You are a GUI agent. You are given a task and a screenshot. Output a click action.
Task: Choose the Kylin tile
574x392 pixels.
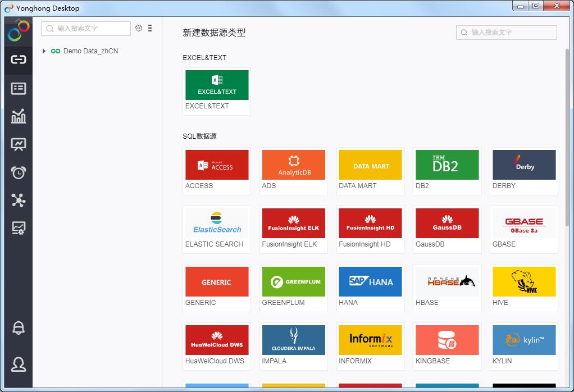coord(524,347)
